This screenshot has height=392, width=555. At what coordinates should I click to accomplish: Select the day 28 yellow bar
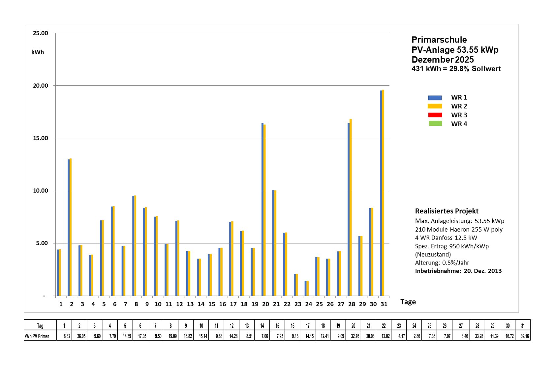pos(351,208)
